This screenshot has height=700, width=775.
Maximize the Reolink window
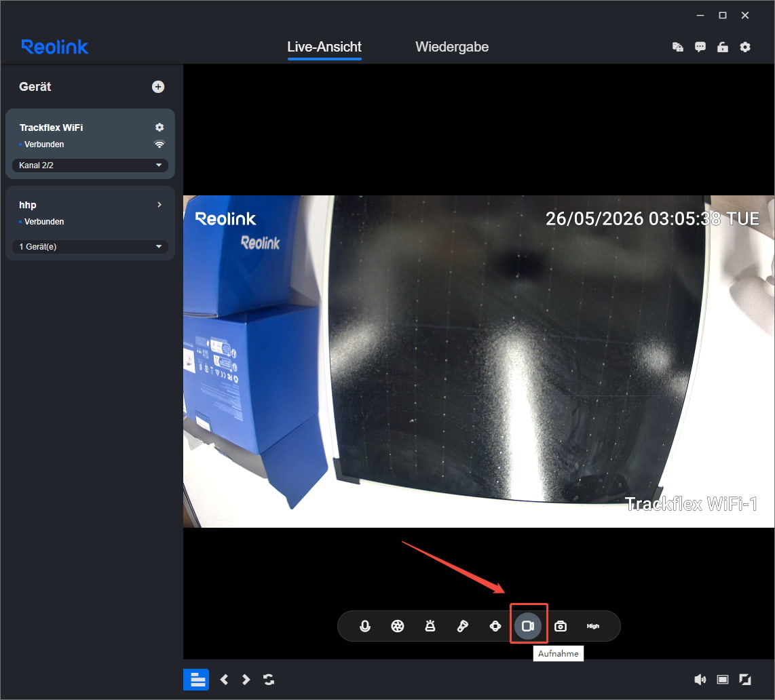click(x=723, y=16)
